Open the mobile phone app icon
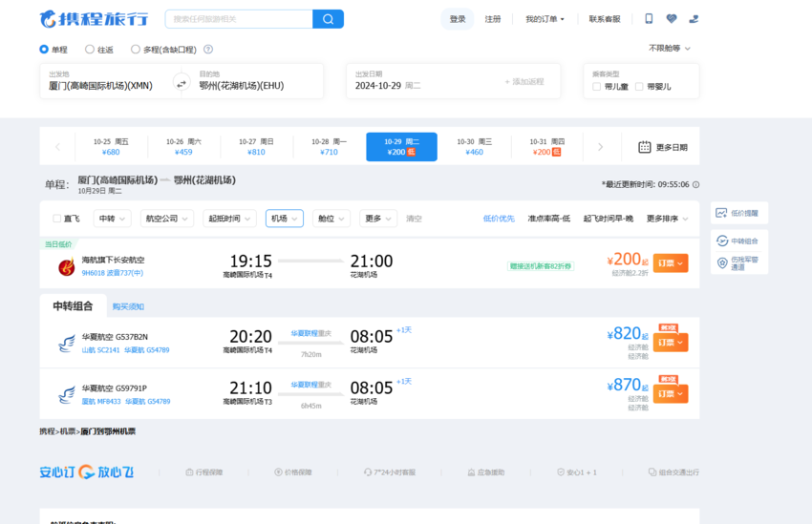Screen dimensions: 812x524 (x=649, y=19)
